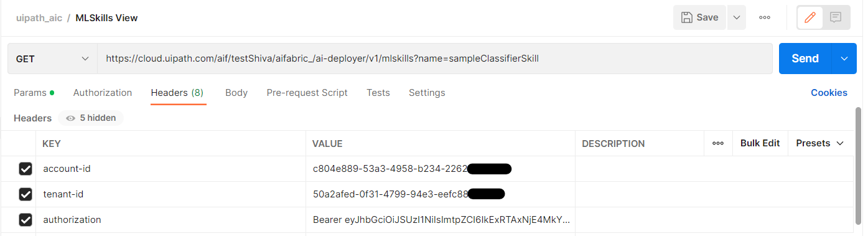Send the request
Viewport: 868px width, 236px height.
805,59
